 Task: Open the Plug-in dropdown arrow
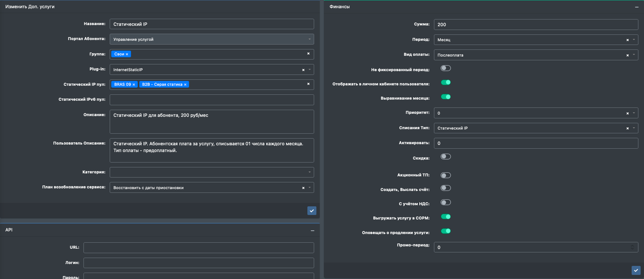tap(310, 70)
